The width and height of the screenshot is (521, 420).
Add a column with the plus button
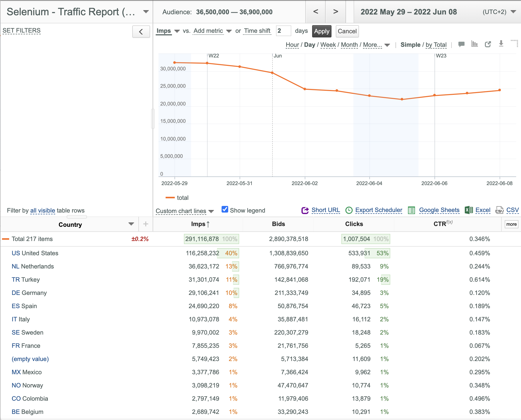pos(146,224)
